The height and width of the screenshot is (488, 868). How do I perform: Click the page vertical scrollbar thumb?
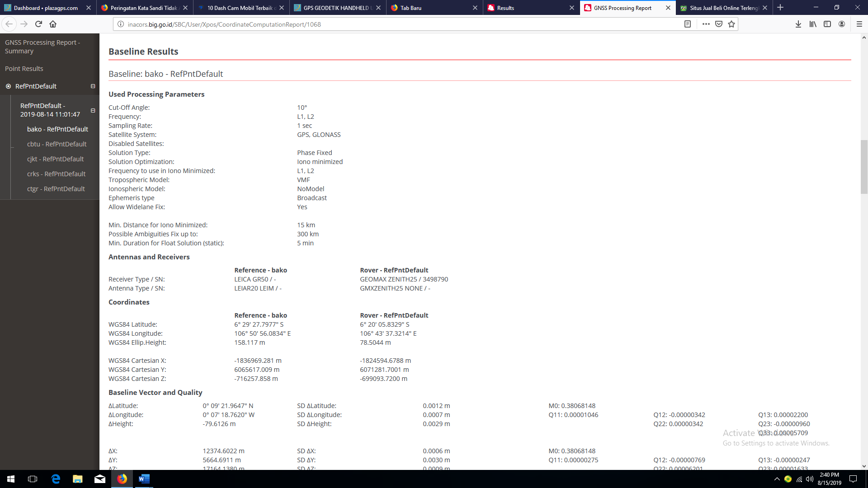point(864,167)
